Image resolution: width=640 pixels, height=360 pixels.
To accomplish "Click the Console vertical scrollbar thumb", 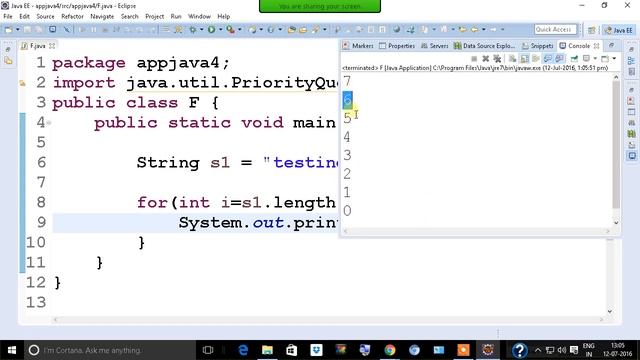I will (x=616, y=144).
